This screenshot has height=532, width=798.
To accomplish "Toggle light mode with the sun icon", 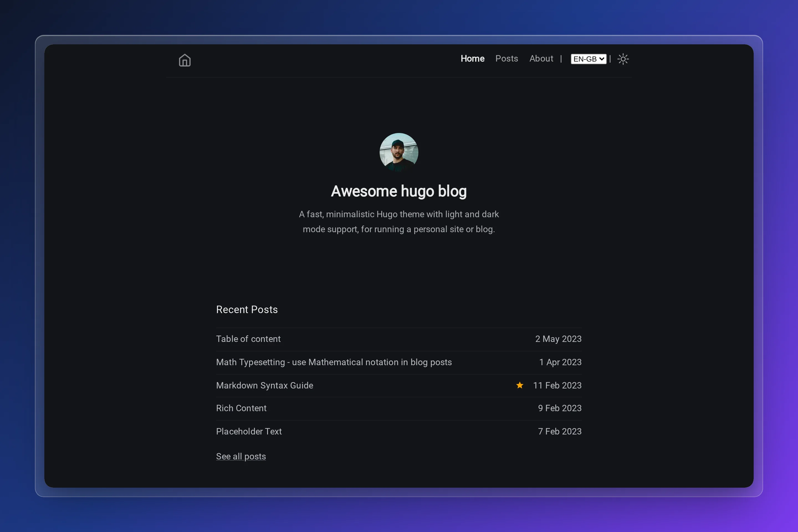I will (623, 59).
